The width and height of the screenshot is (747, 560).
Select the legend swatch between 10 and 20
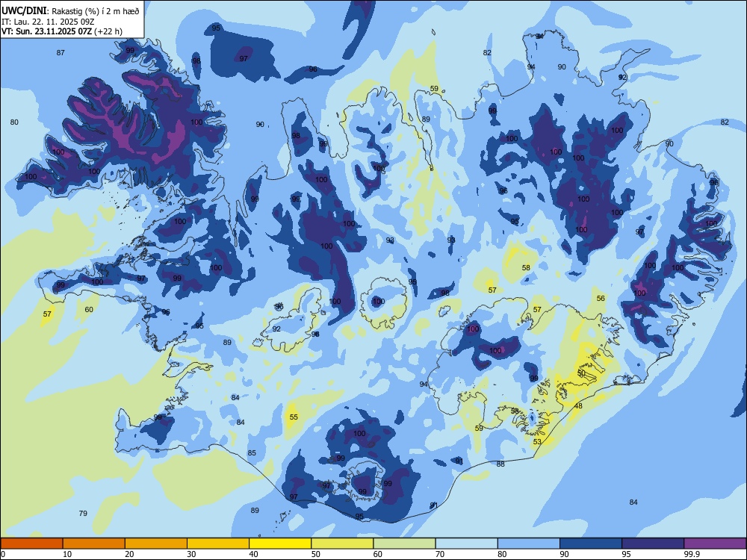click(x=94, y=544)
